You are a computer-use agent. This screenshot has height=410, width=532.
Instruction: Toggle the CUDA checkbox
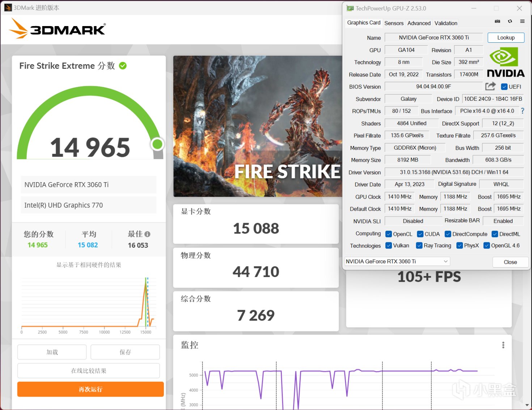point(420,234)
